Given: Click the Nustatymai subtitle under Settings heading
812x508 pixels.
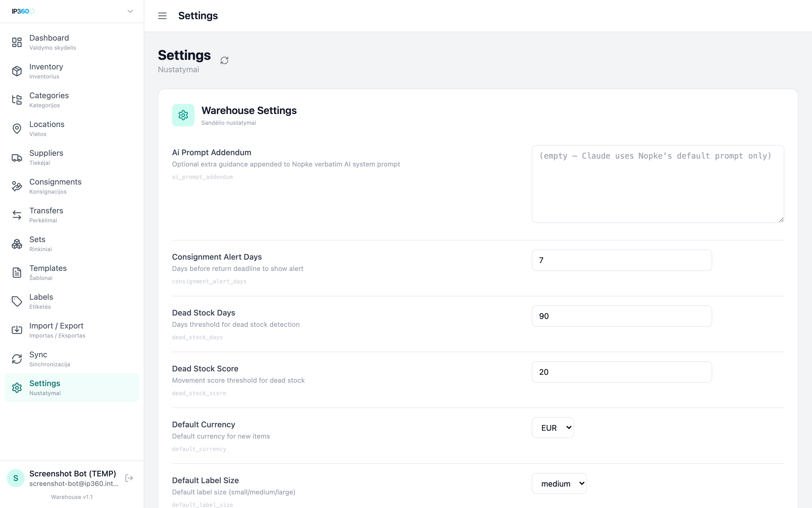Looking at the screenshot, I should click(178, 69).
